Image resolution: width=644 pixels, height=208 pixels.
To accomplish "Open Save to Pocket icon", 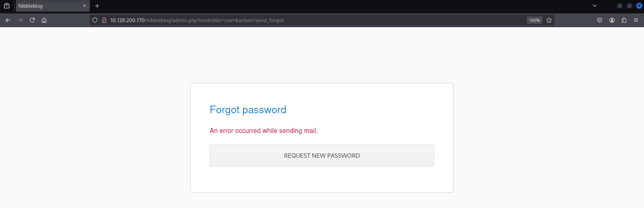I will pyautogui.click(x=600, y=20).
